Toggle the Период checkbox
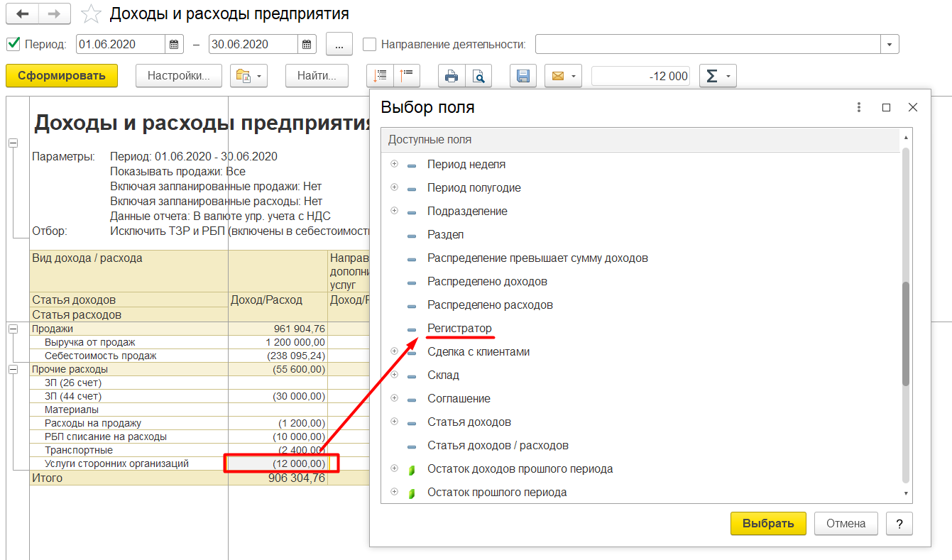This screenshot has width=952, height=560. (13, 44)
